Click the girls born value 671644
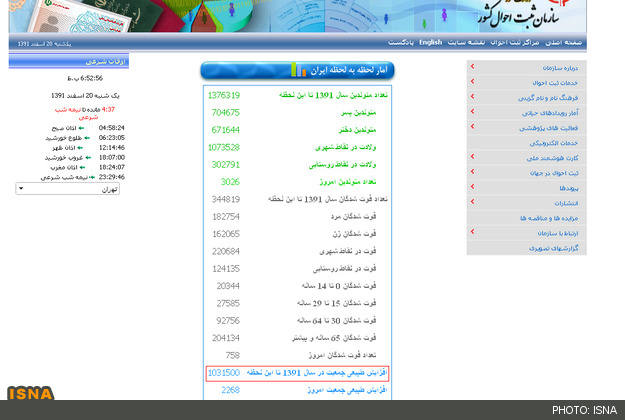Viewport: 625px width, 420px height. pyautogui.click(x=226, y=130)
